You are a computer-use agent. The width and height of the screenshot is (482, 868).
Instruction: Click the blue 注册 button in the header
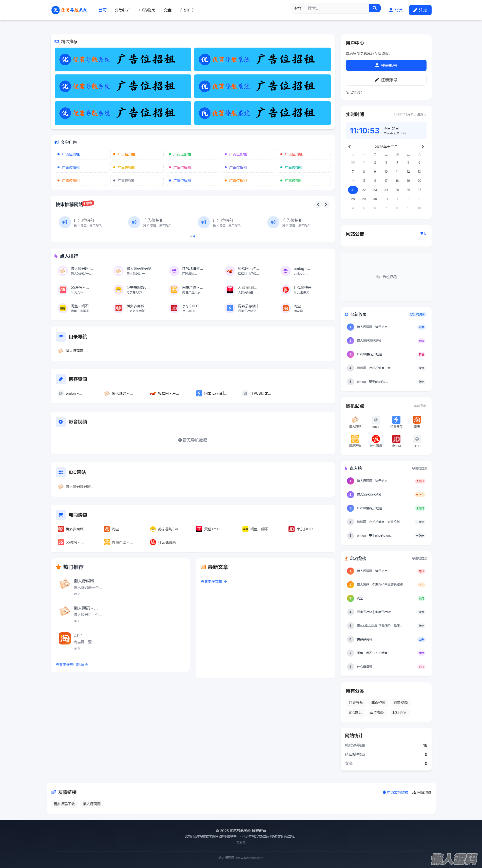[420, 10]
